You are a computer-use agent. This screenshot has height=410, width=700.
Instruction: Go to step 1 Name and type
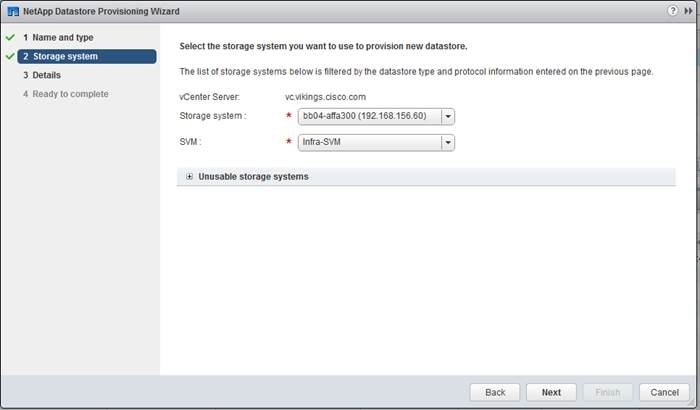tap(58, 38)
